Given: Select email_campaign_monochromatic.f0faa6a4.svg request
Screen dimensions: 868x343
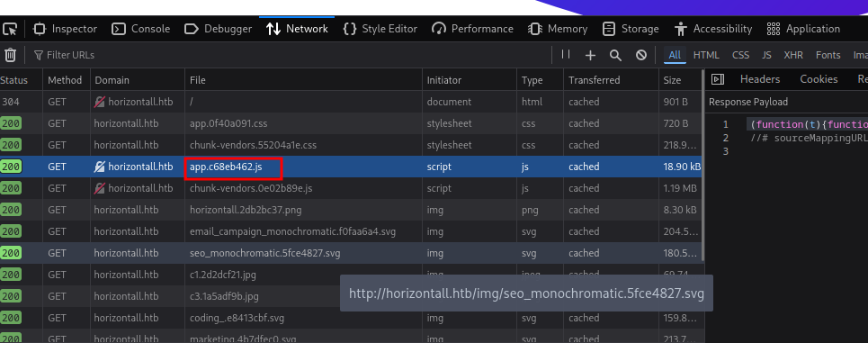Looking at the screenshot, I should (351, 231).
